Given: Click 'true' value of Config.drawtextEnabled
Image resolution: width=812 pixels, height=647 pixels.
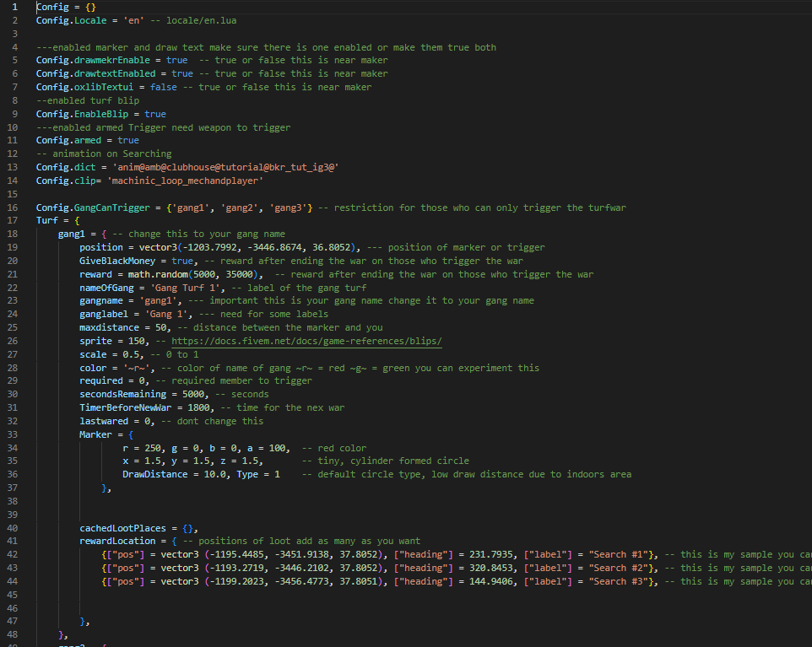Looking at the screenshot, I should pyautogui.click(x=182, y=74).
